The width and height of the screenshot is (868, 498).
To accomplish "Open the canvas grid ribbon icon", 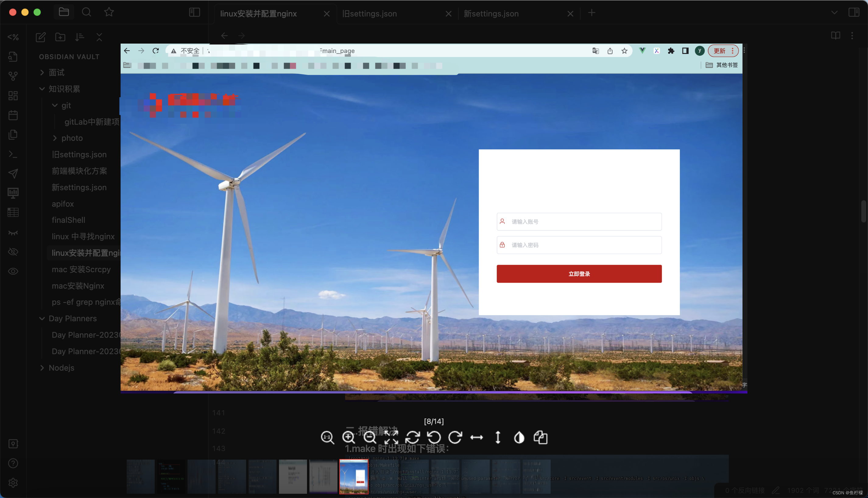I will click(13, 96).
